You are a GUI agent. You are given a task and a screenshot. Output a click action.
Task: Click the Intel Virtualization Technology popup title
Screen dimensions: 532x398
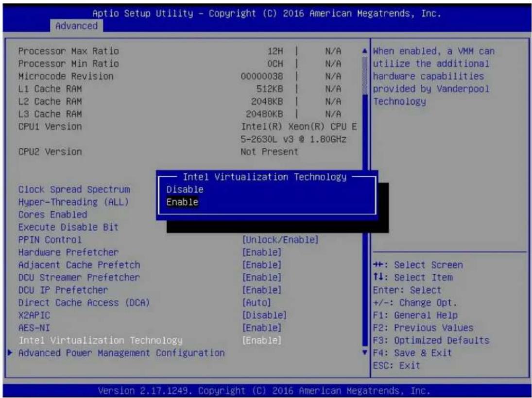pos(265,177)
